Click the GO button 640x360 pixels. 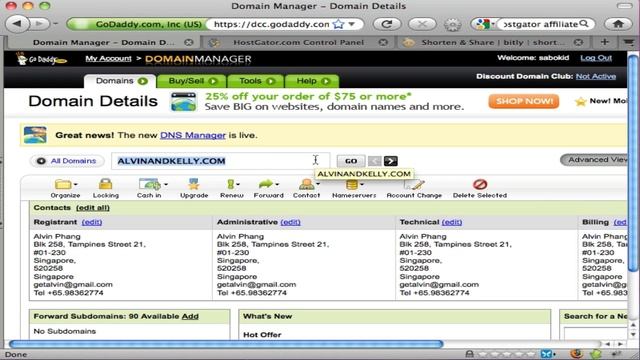coord(351,161)
